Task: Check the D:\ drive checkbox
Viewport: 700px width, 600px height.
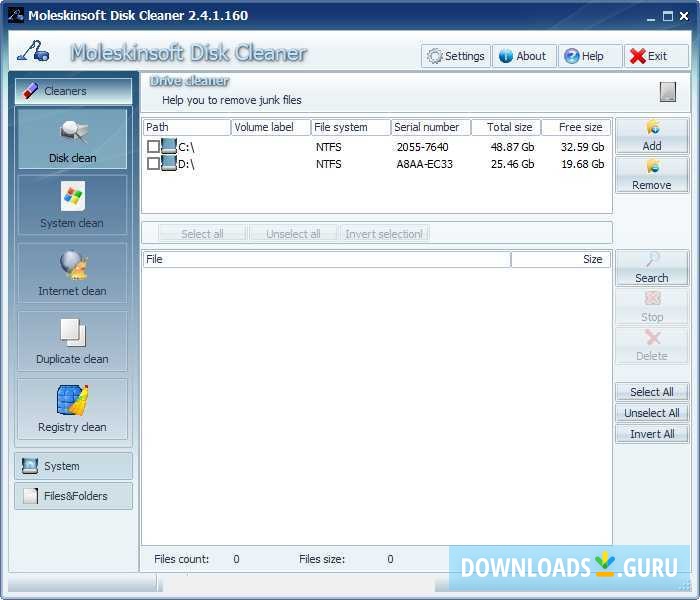Action: [x=153, y=163]
